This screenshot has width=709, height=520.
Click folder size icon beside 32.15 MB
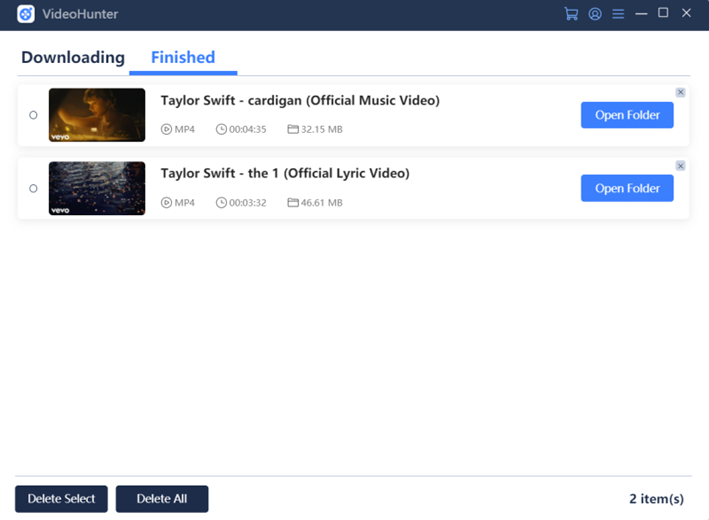click(293, 129)
